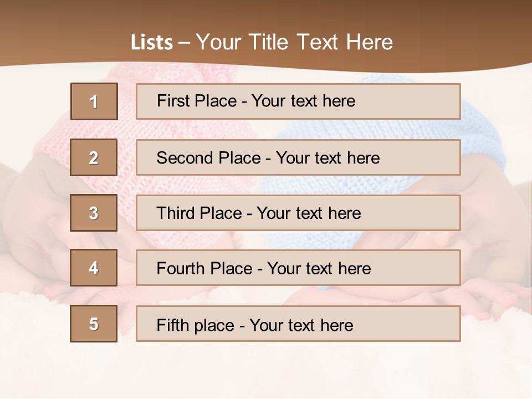Screen dimensions: 532x399
Task: Select the number 1 box
Action: pos(94,101)
